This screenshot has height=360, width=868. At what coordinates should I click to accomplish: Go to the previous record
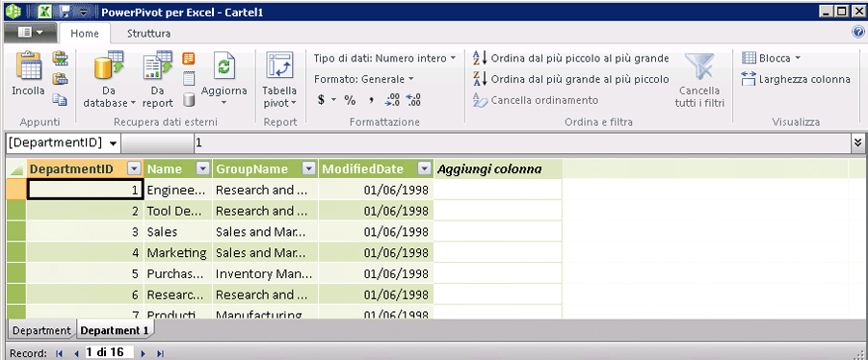click(76, 353)
